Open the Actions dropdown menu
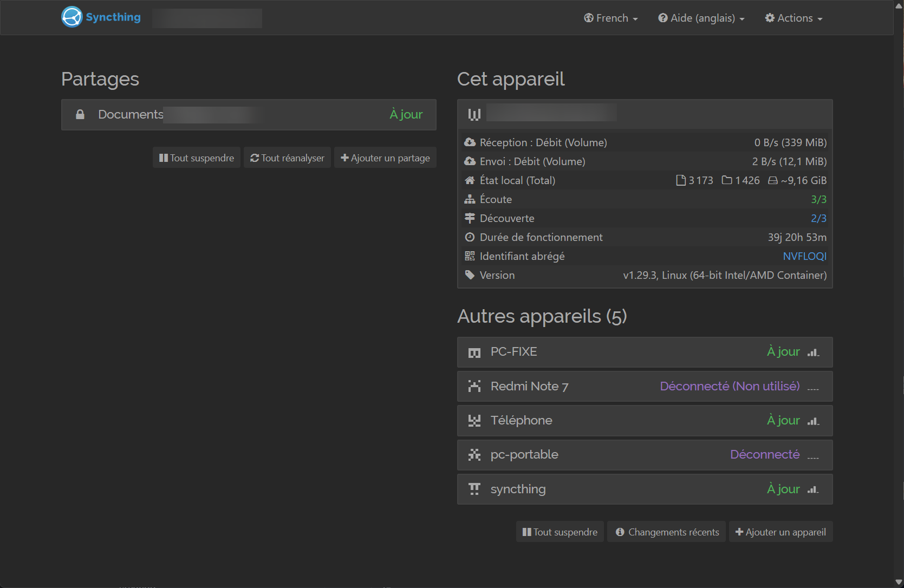The height and width of the screenshot is (588, 904). coord(794,18)
